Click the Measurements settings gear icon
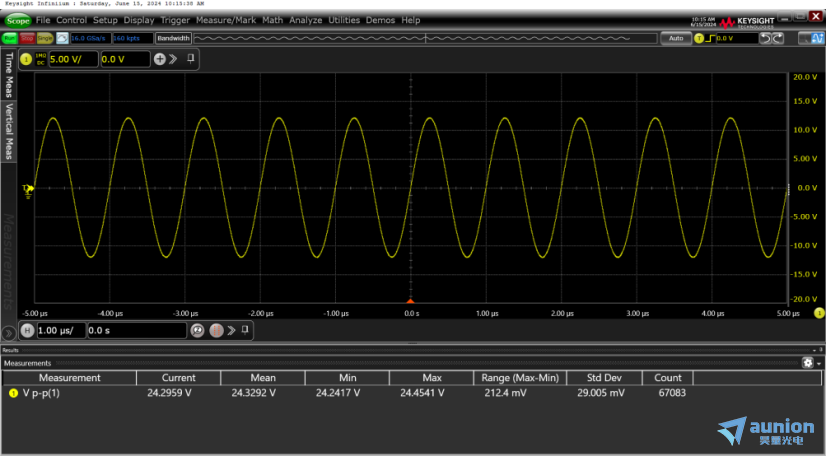Screen dimensions: 826x456 (x=808, y=363)
